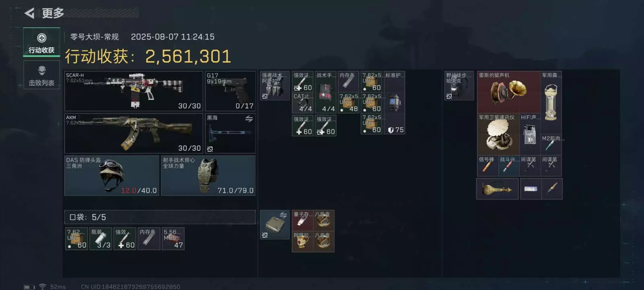Click the G17 pistol icon
The height and width of the screenshot is (290, 644).
point(230,91)
